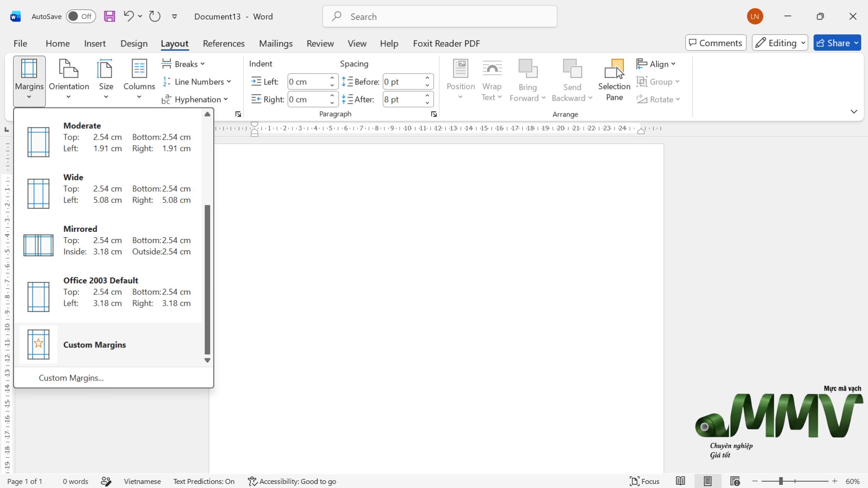
Task: Open the Accessibility checker status
Action: click(292, 482)
